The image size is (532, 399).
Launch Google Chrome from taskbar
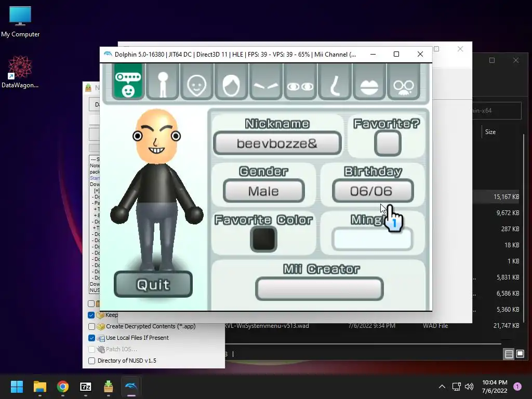[x=63, y=387]
